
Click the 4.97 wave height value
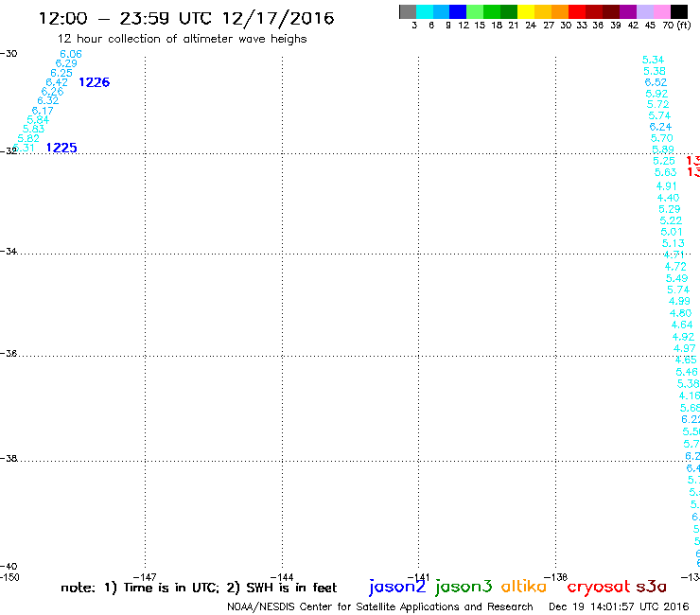(x=684, y=348)
